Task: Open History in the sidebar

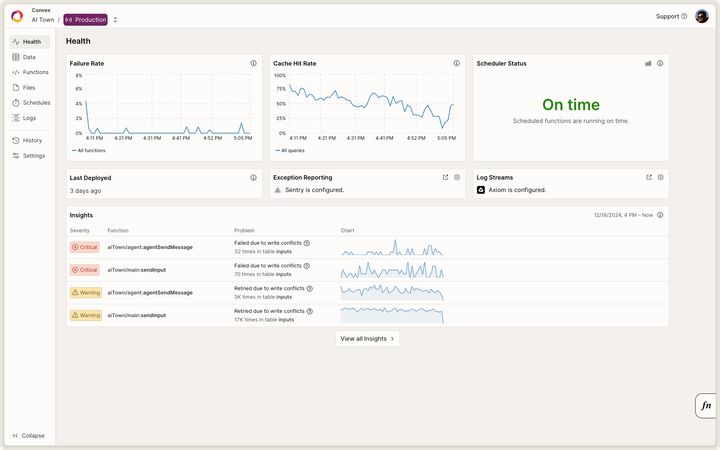Action: [29, 141]
